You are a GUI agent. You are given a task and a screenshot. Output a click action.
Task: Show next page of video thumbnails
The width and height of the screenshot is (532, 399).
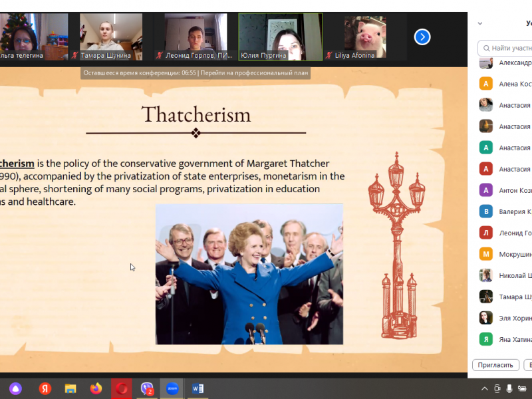click(x=422, y=37)
